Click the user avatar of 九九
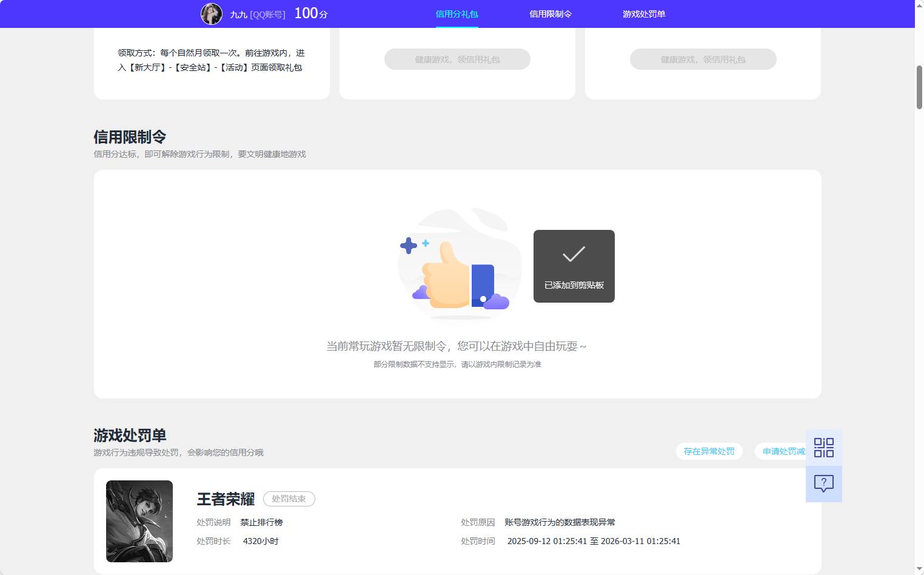Screen dimensions: 924x575 [x=211, y=13]
